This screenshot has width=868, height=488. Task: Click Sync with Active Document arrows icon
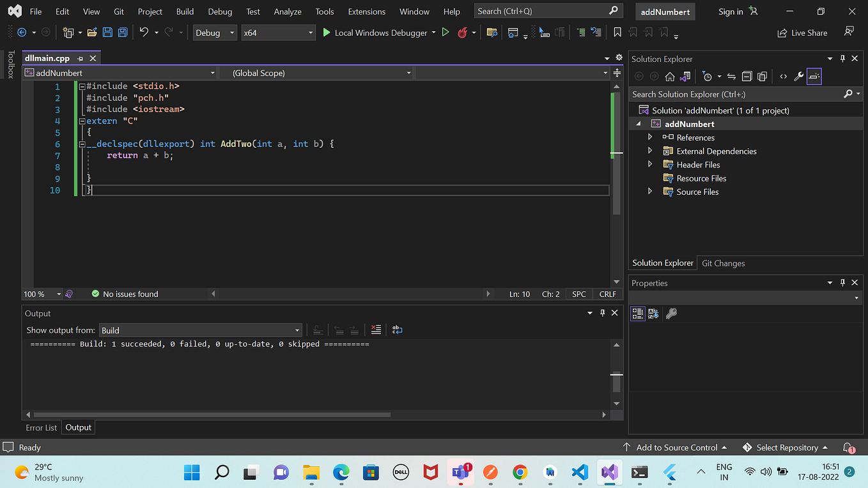point(731,77)
